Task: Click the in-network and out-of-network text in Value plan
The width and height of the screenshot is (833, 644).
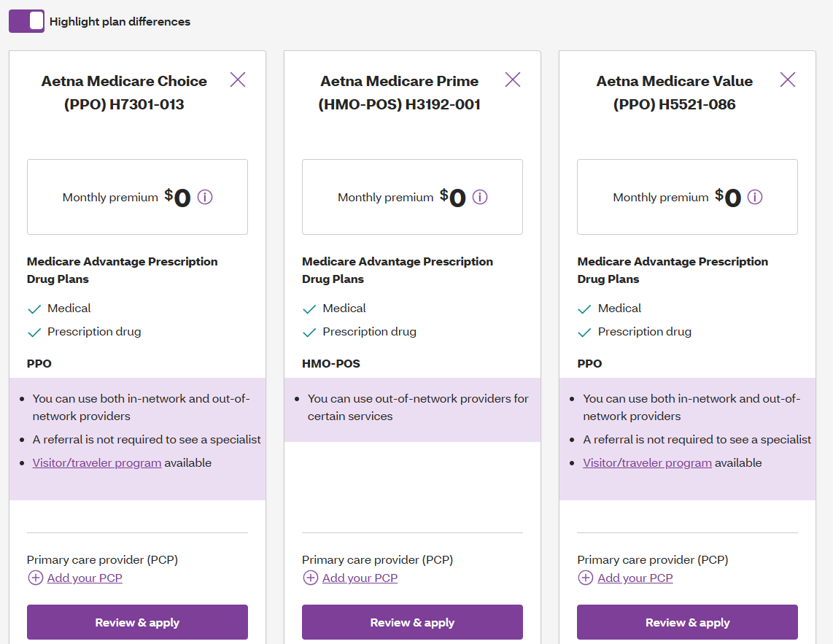Action: [x=691, y=408]
